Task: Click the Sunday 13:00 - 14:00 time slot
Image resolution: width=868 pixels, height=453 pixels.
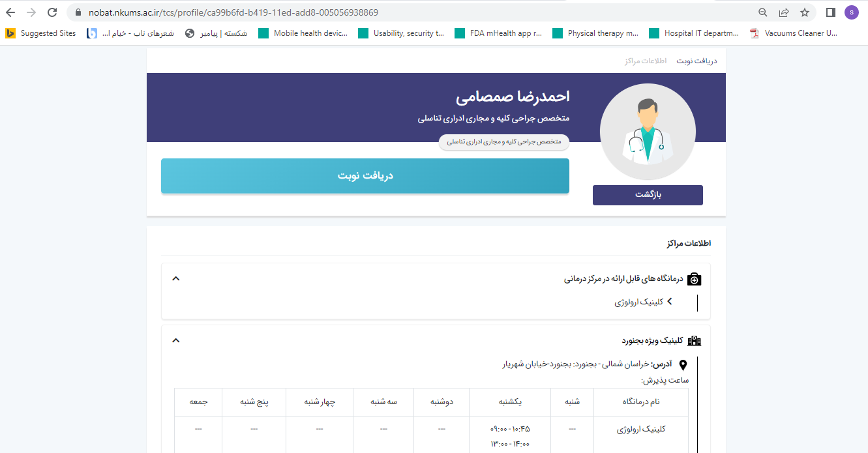Action: click(x=510, y=444)
